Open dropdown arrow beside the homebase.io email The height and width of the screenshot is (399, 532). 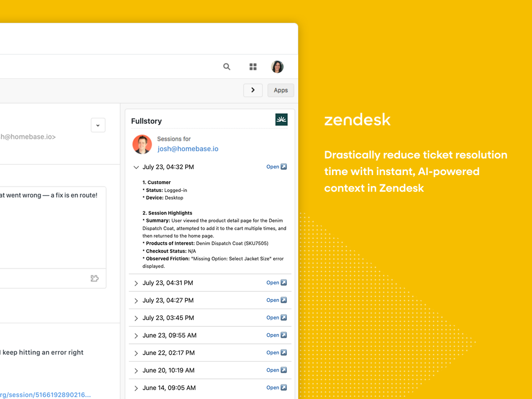coord(98,125)
